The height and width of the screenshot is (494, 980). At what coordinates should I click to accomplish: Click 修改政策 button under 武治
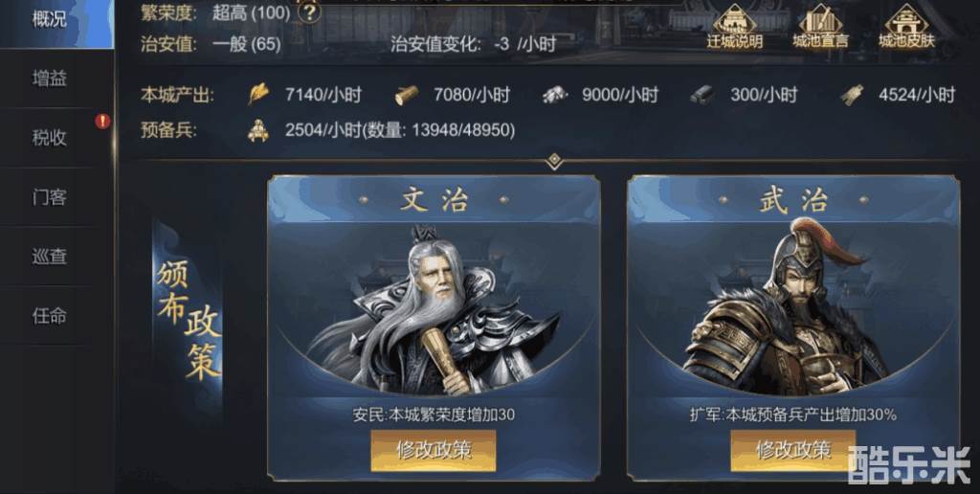click(792, 450)
